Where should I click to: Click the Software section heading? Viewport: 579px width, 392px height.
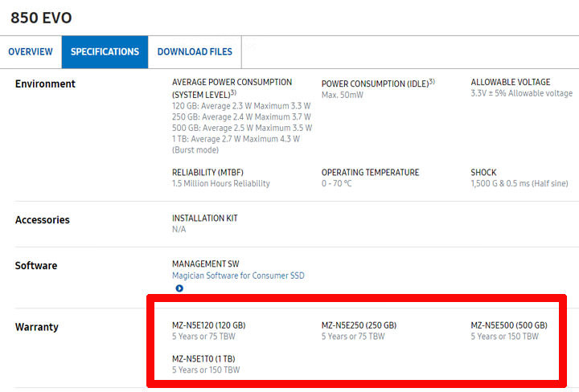(36, 266)
